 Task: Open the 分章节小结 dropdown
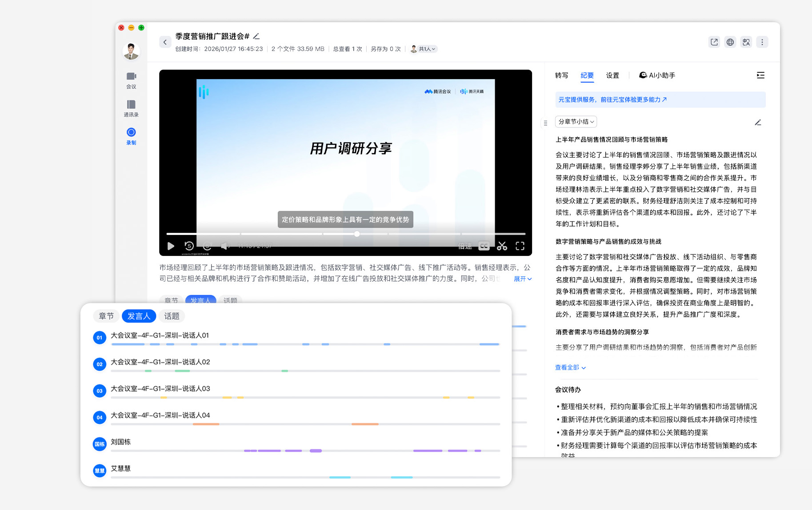pos(576,122)
